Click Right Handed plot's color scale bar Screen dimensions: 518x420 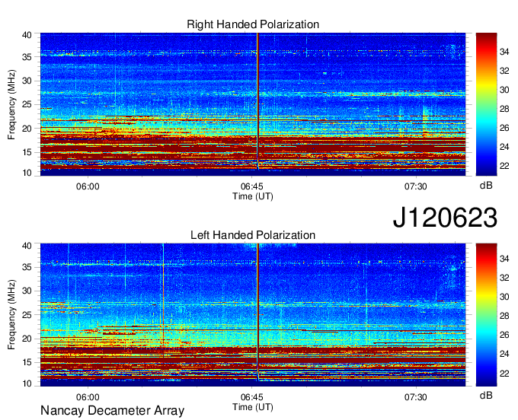pyautogui.click(x=486, y=104)
